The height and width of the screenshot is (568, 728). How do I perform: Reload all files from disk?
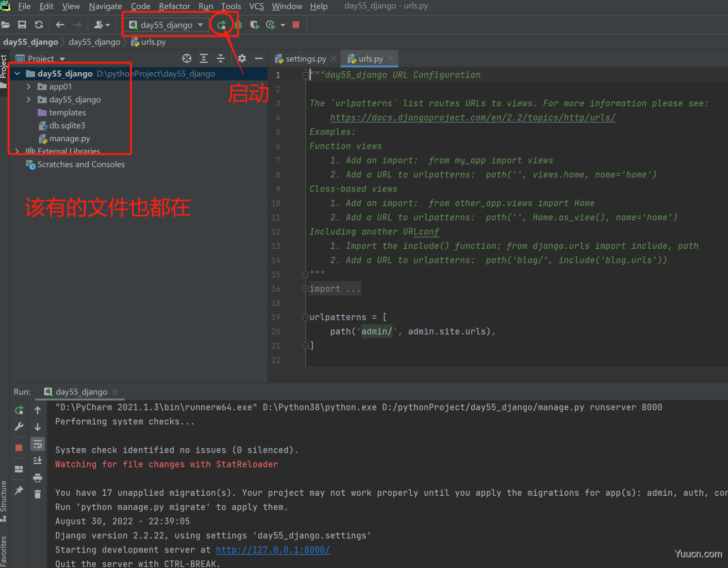[39, 25]
